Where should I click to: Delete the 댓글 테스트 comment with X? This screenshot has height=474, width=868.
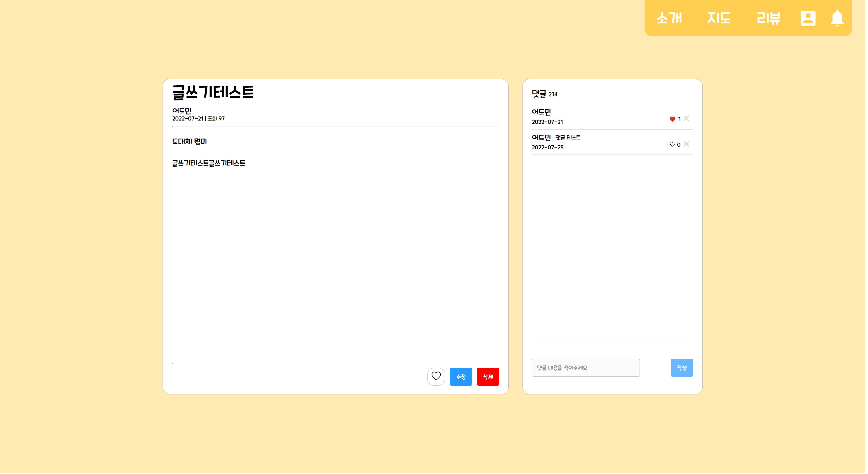coord(686,144)
